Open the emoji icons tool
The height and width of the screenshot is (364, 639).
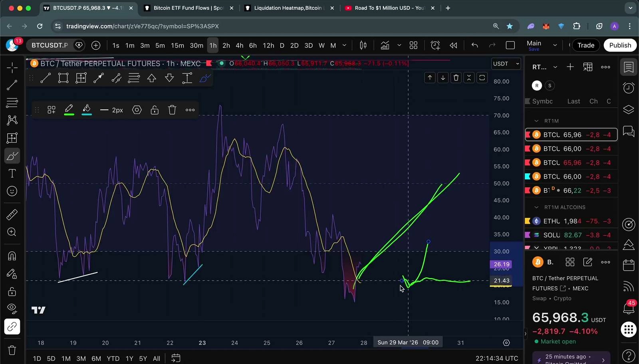pos(12,191)
